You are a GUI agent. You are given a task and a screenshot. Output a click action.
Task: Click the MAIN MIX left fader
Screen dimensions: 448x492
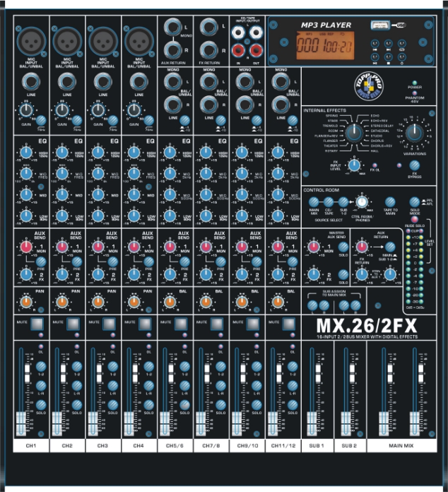click(384, 423)
